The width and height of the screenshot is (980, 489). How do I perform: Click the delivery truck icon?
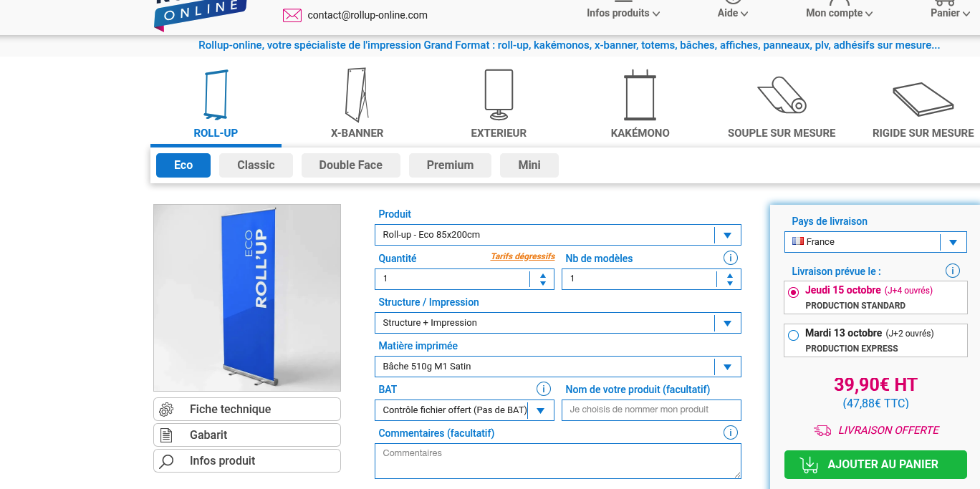point(822,430)
